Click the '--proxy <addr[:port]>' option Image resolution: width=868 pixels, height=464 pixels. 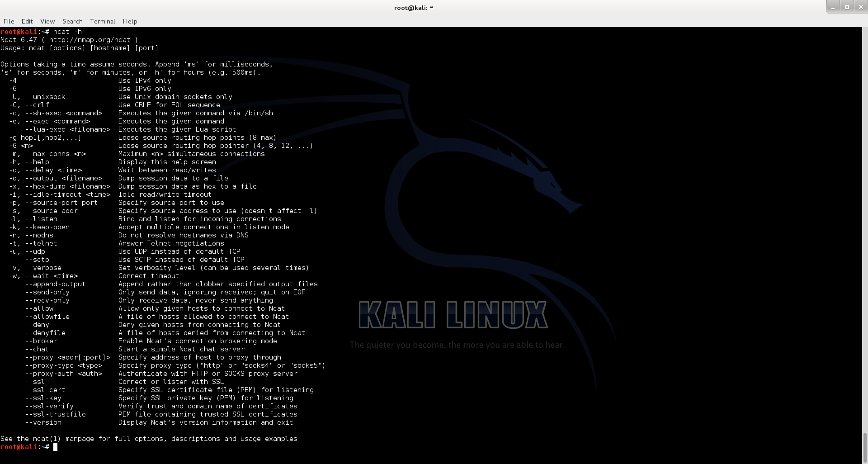[x=68, y=357]
